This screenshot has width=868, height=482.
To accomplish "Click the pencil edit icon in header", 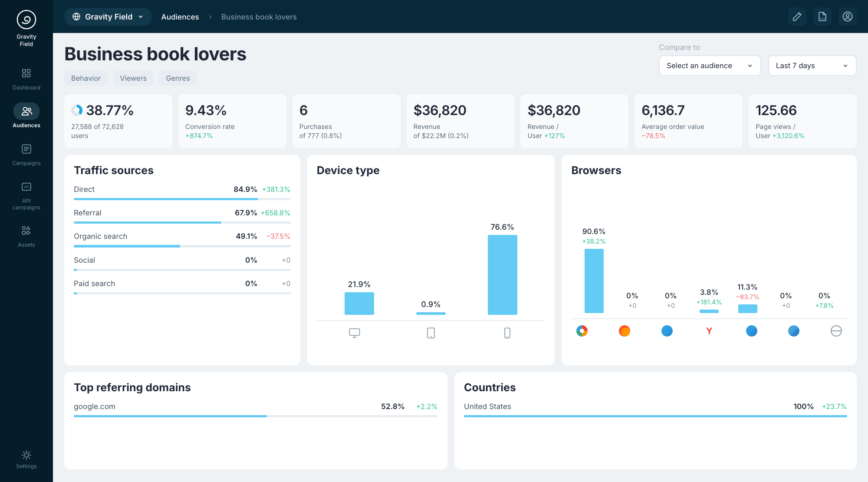I will coord(797,17).
